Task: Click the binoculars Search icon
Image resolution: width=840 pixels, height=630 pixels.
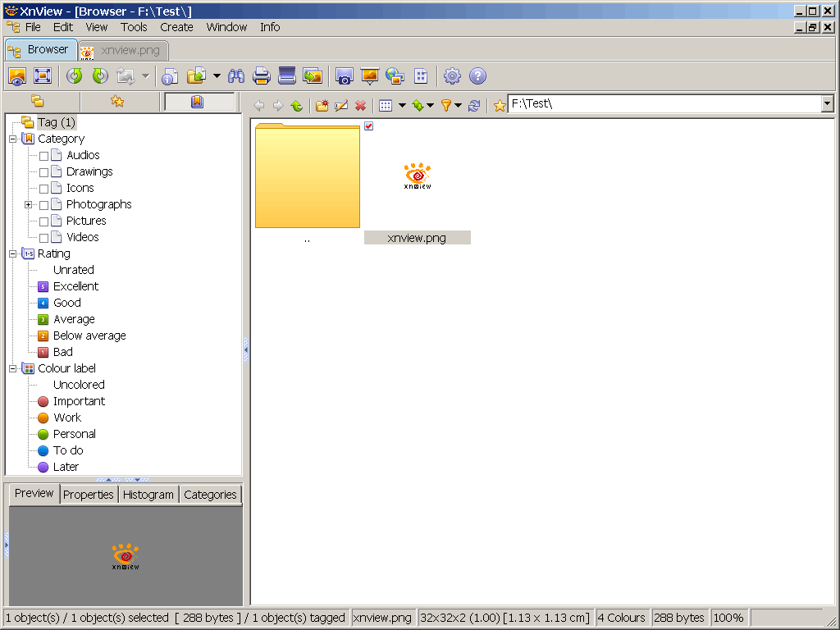Action: click(x=236, y=76)
